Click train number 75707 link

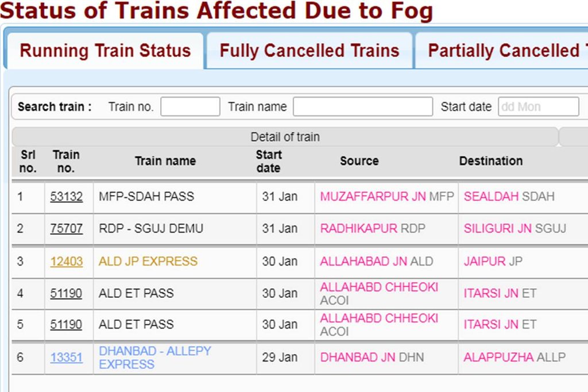click(67, 229)
